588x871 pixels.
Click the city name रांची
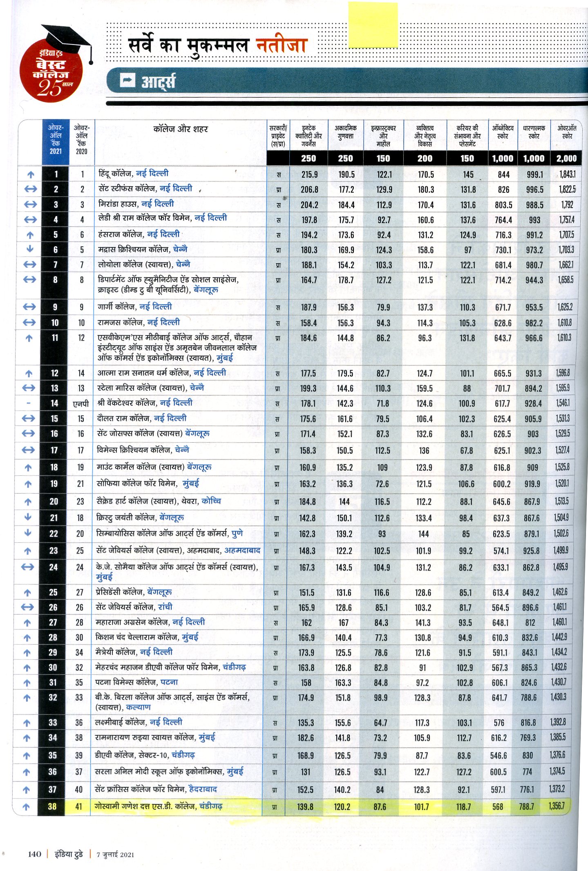click(165, 607)
